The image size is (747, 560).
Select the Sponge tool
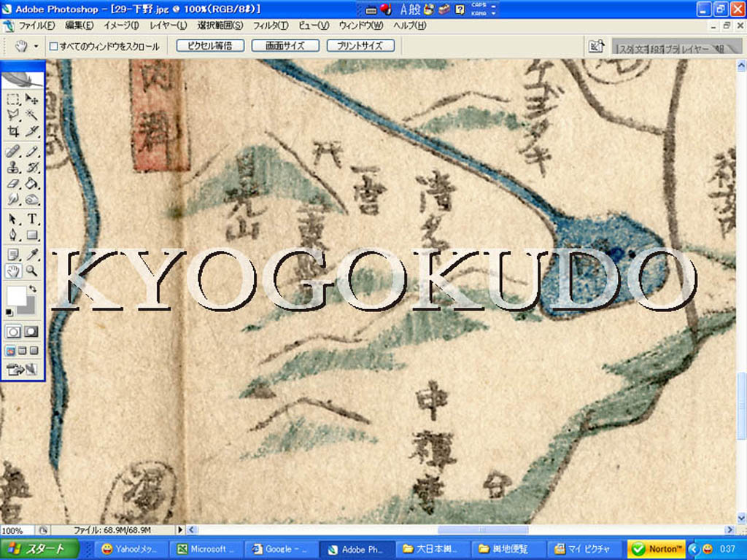point(31,199)
